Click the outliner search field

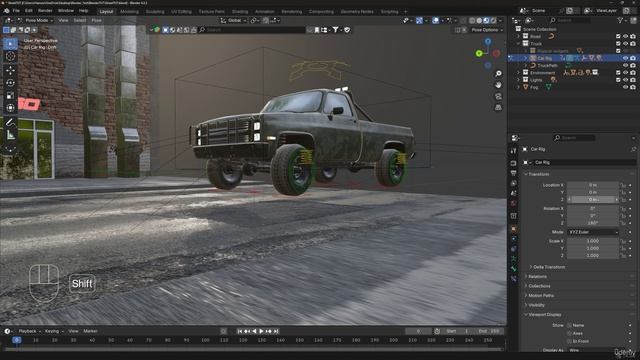(570, 20)
